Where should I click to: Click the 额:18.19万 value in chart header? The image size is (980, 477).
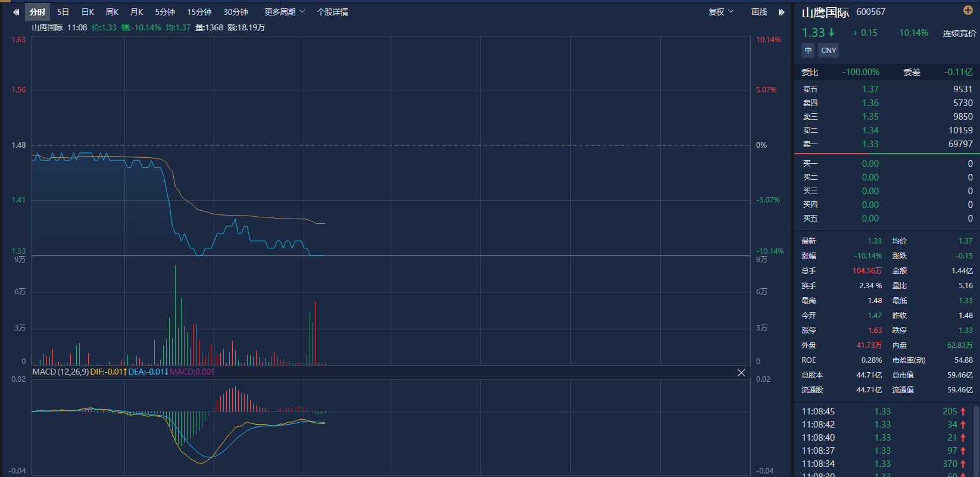coord(246,27)
